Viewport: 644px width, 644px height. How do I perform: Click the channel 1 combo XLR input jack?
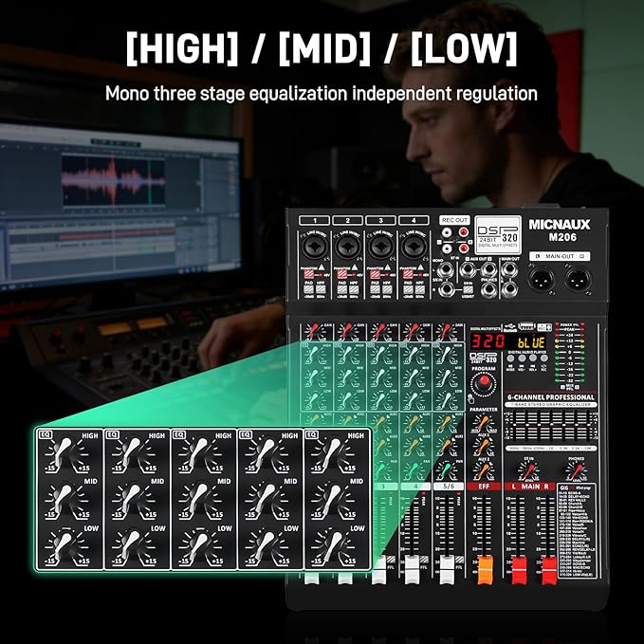[315, 247]
